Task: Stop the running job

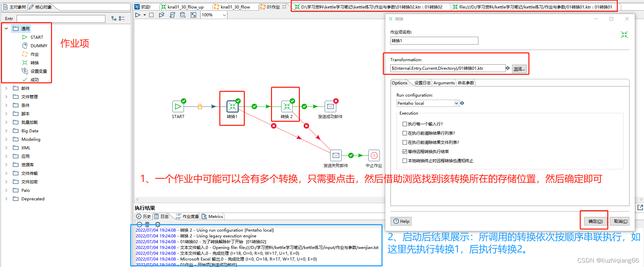Action: coord(151,15)
